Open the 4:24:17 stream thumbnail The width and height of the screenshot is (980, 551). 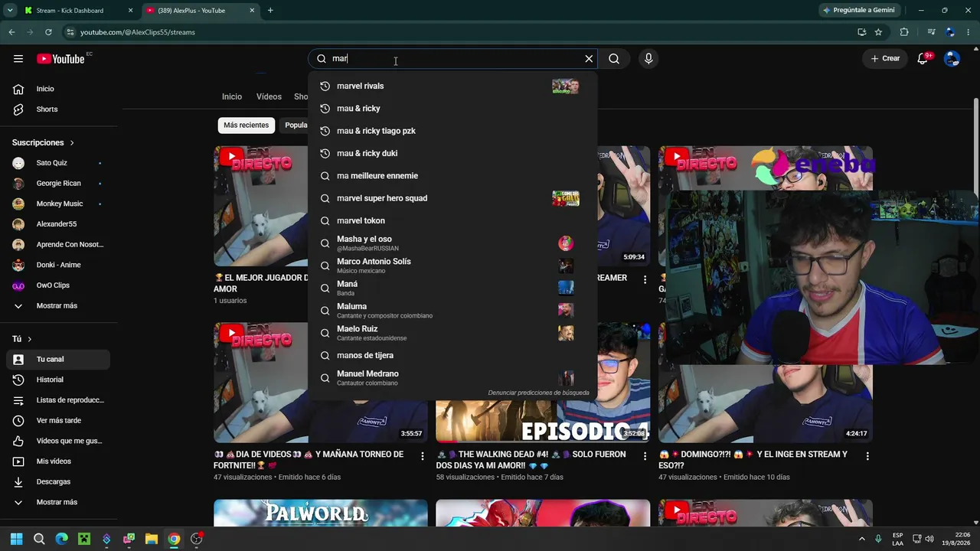[x=766, y=383]
